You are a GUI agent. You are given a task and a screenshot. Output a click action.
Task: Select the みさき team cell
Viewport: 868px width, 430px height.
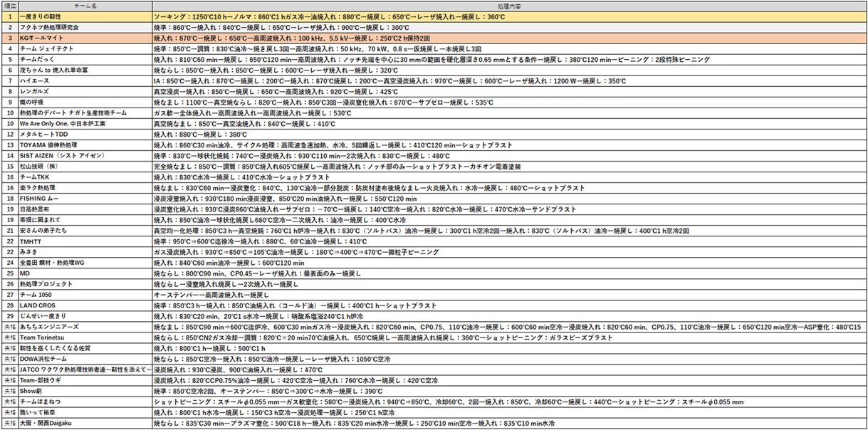pos(85,252)
